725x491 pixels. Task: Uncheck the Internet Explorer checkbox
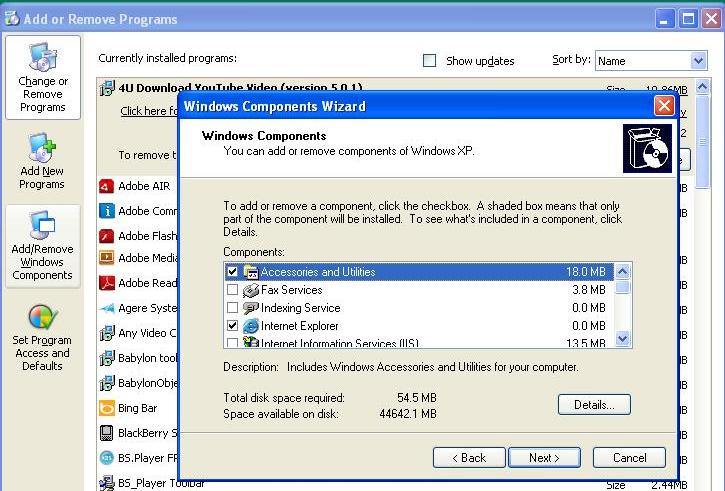pos(233,326)
